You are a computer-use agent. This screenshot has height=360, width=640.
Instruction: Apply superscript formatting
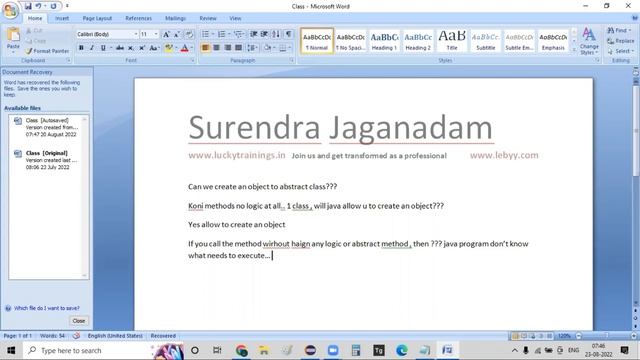(142, 48)
